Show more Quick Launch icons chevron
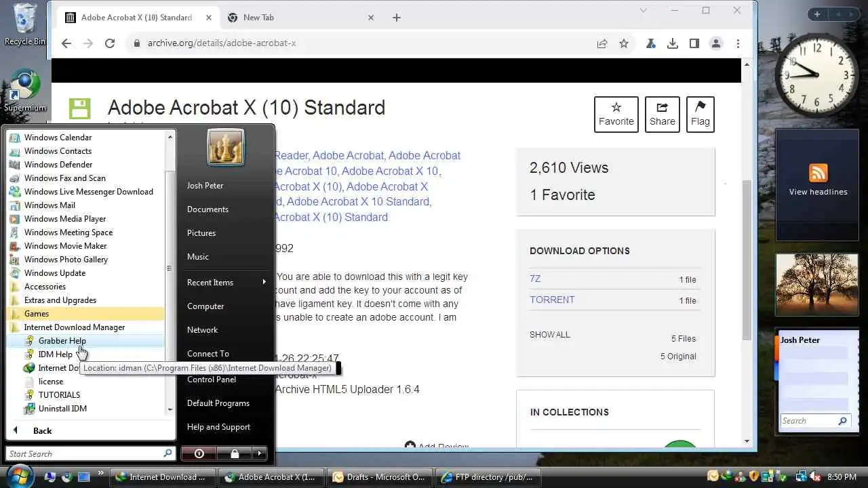The image size is (868, 488). pyautogui.click(x=101, y=473)
